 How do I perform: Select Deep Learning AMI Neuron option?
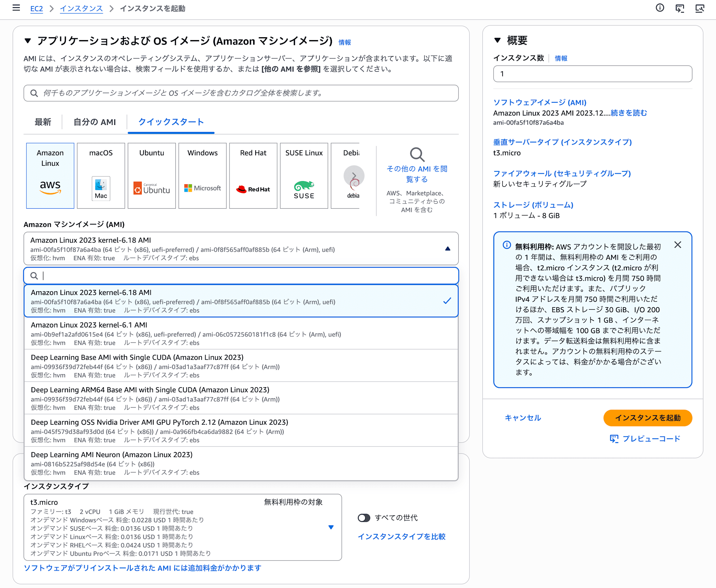(x=241, y=463)
